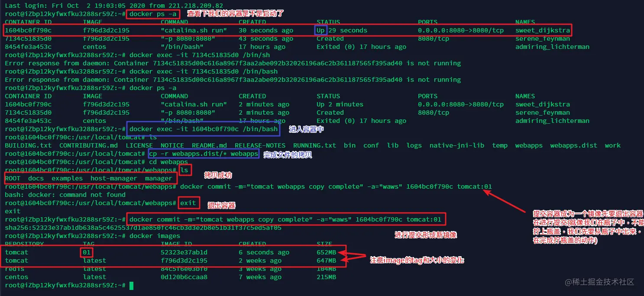Click the container ID '1604bc0f790c'

[x=28, y=30]
